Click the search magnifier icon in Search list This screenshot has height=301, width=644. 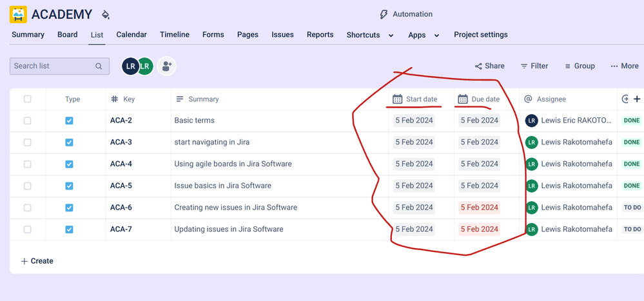pyautogui.click(x=99, y=66)
